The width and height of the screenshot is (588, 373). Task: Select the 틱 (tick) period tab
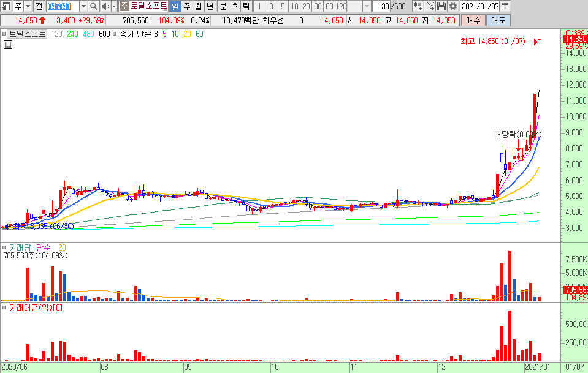coord(246,6)
